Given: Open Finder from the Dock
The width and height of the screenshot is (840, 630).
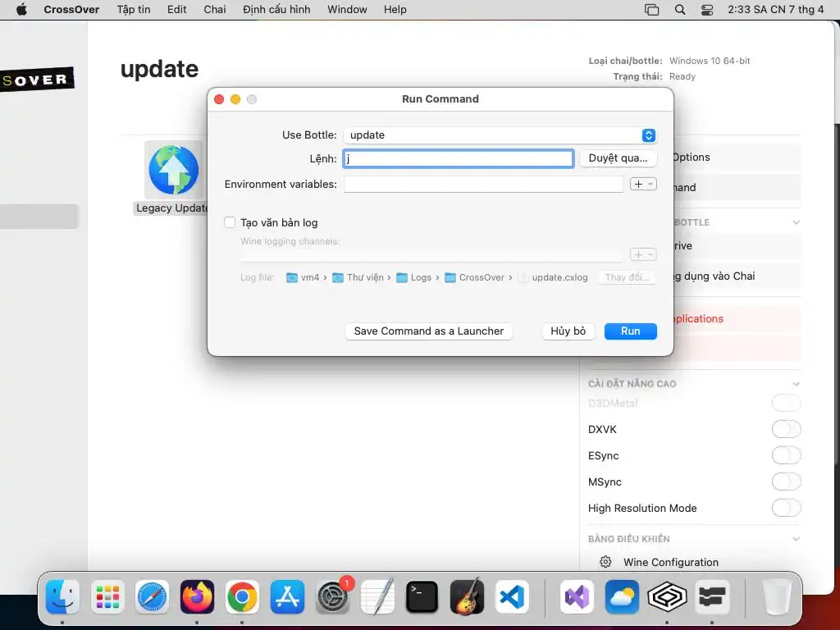Looking at the screenshot, I should click(62, 596).
